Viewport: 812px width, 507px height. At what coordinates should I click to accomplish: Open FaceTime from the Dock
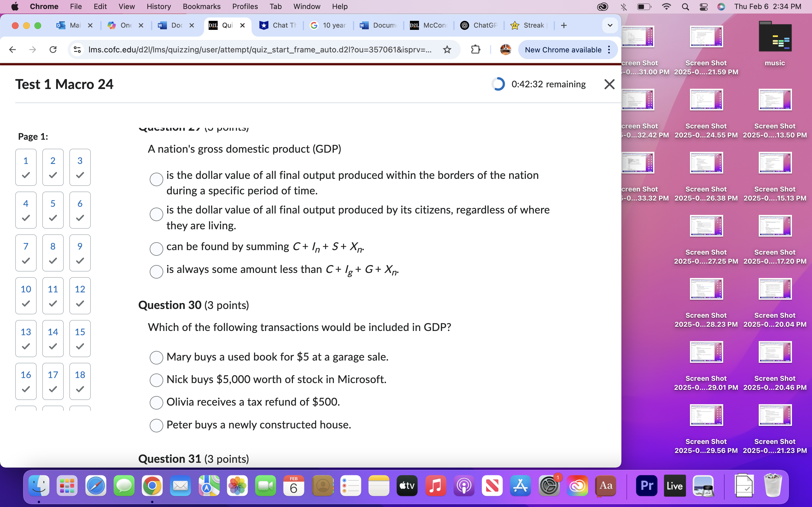point(265,485)
